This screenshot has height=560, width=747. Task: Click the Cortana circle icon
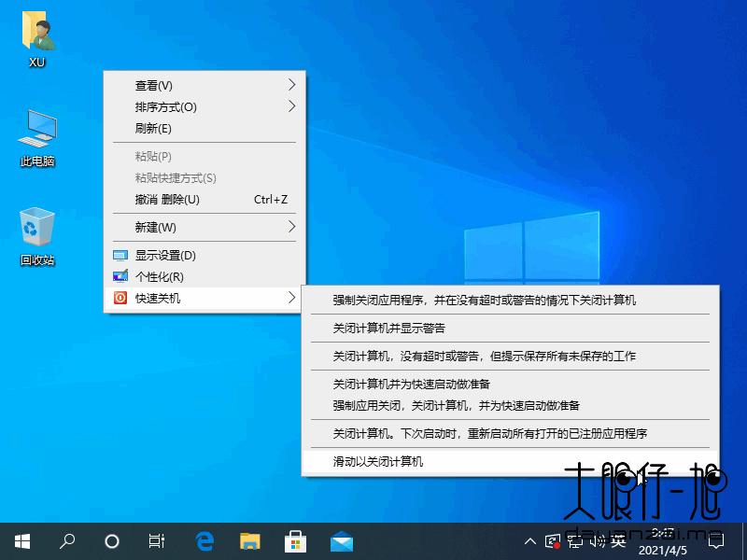click(x=111, y=541)
